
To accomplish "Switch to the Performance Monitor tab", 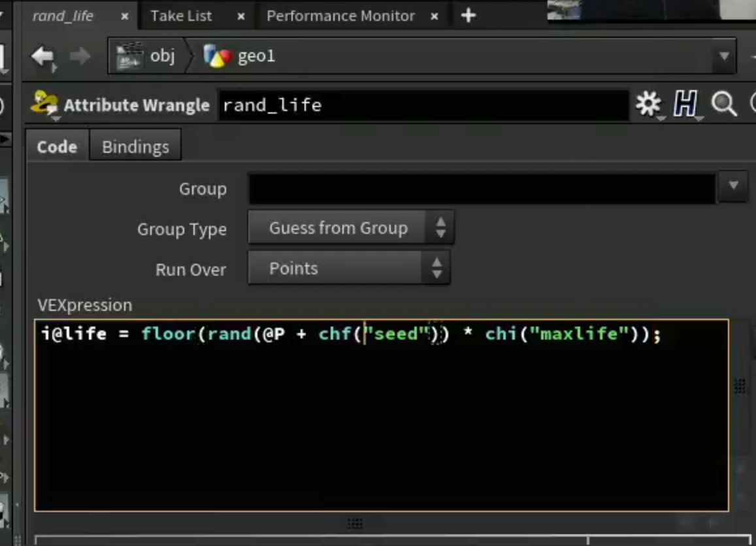I will pyautogui.click(x=340, y=16).
